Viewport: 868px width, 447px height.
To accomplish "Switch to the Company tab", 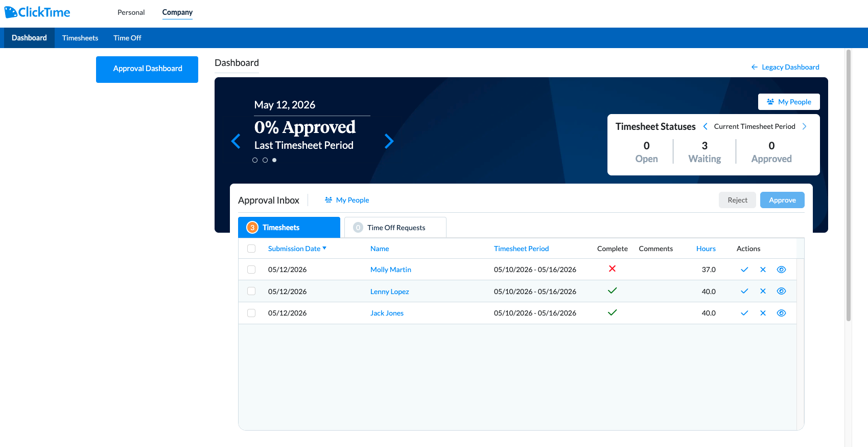I will pos(177,12).
